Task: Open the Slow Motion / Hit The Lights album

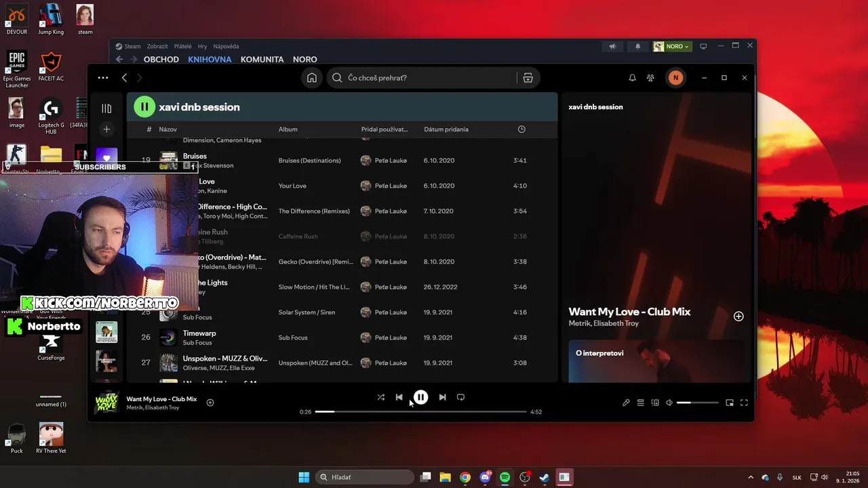Action: (x=314, y=287)
